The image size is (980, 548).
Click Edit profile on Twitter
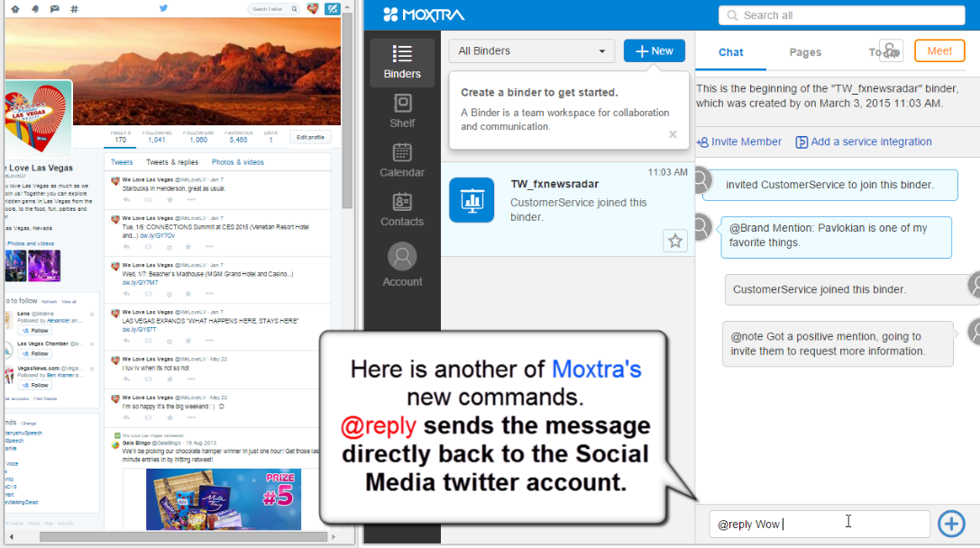(x=310, y=137)
